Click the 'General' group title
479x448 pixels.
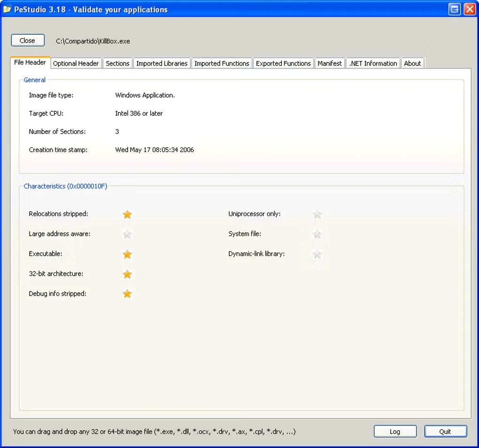pos(35,80)
